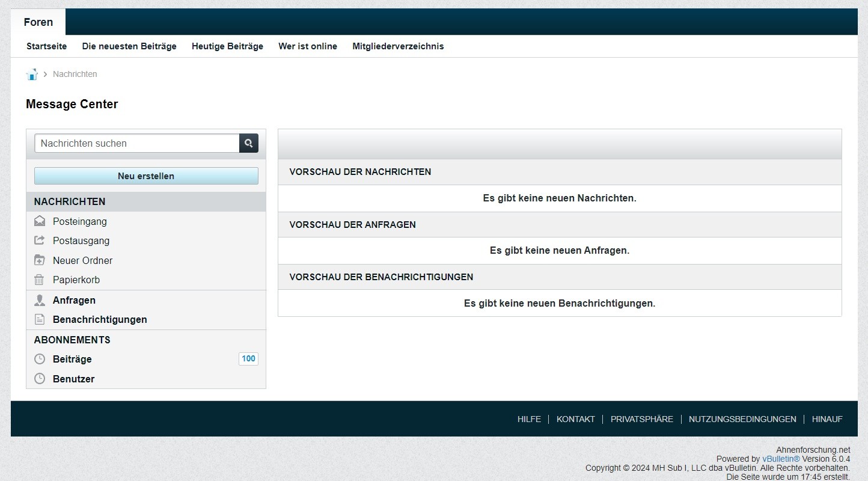Click the Papierkorb trash can icon

click(40, 280)
